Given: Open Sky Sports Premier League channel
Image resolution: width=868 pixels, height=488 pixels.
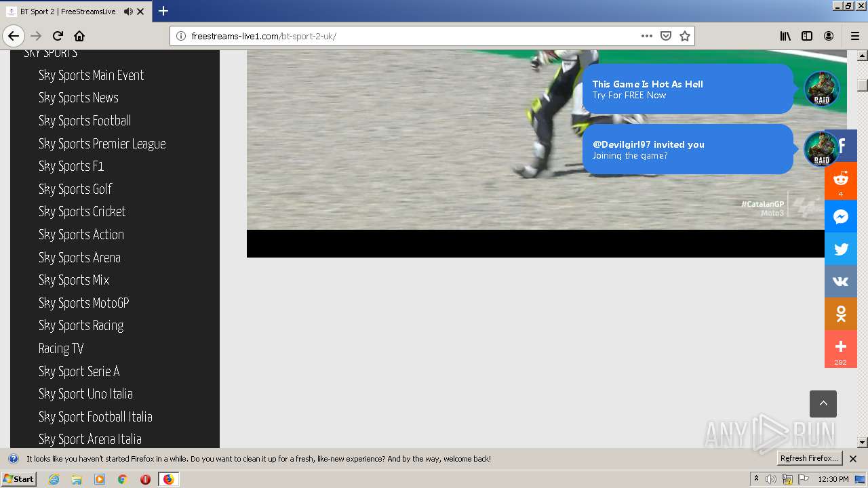Looking at the screenshot, I should click(x=102, y=144).
